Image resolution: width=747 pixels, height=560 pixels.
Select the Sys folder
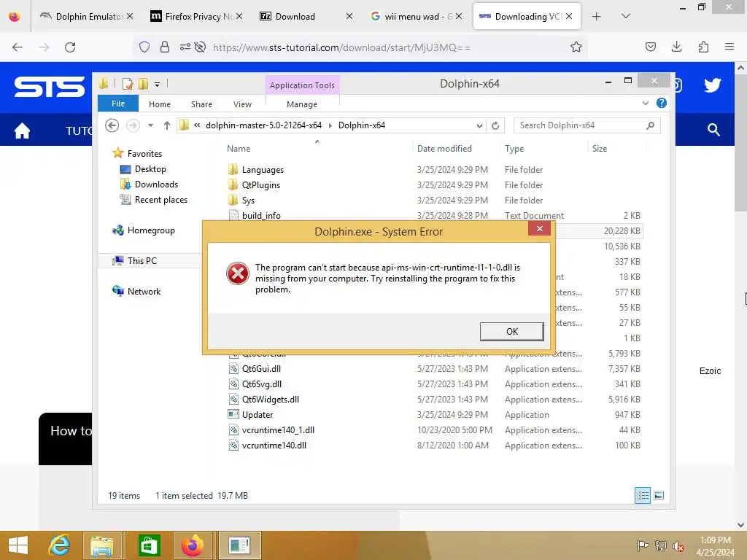coord(248,200)
